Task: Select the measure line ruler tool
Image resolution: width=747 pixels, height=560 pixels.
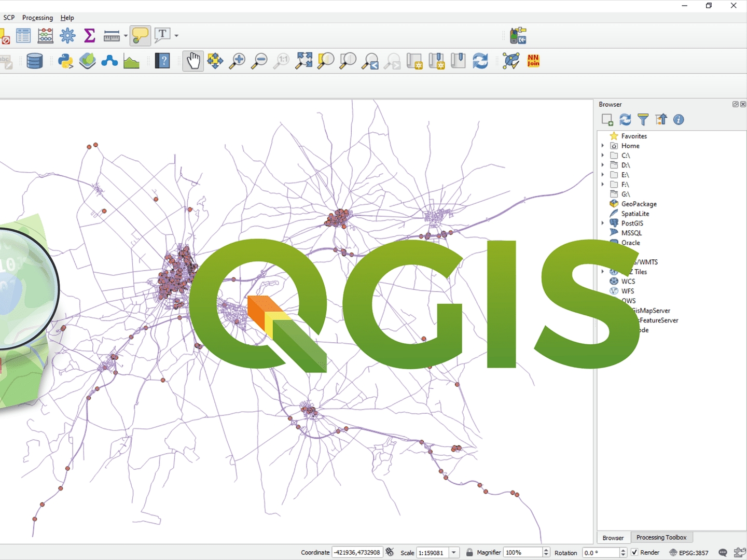Action: point(112,36)
